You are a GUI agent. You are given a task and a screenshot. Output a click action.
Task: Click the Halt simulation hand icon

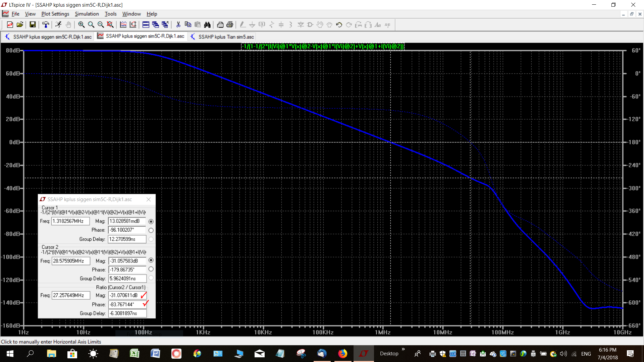[x=68, y=24]
